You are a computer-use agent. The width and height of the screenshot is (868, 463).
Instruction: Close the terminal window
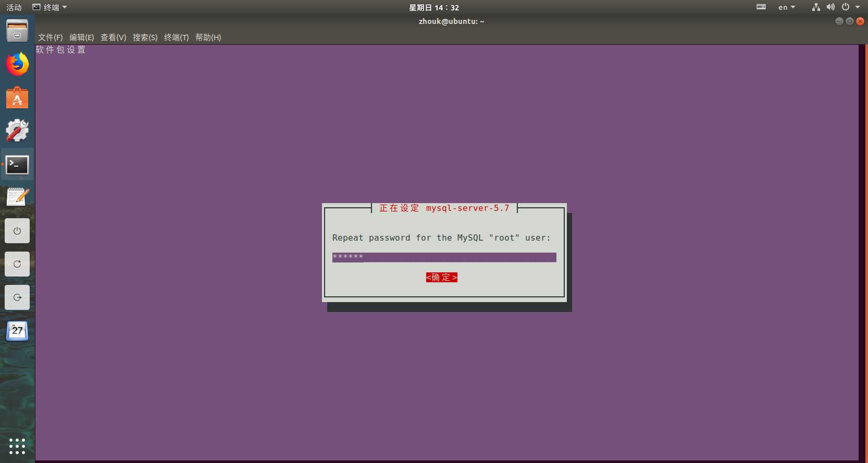(x=860, y=21)
